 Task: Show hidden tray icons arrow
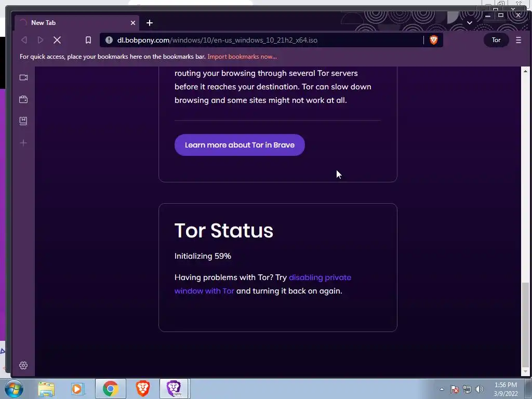click(x=442, y=389)
